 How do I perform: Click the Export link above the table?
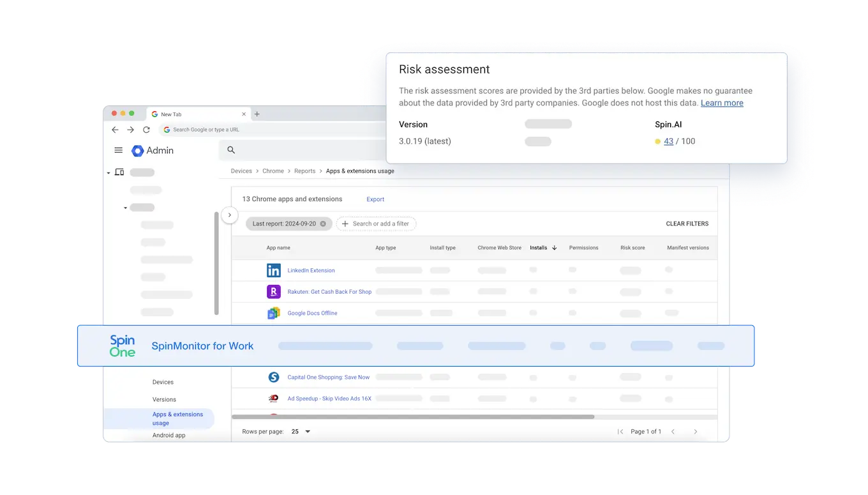point(375,199)
